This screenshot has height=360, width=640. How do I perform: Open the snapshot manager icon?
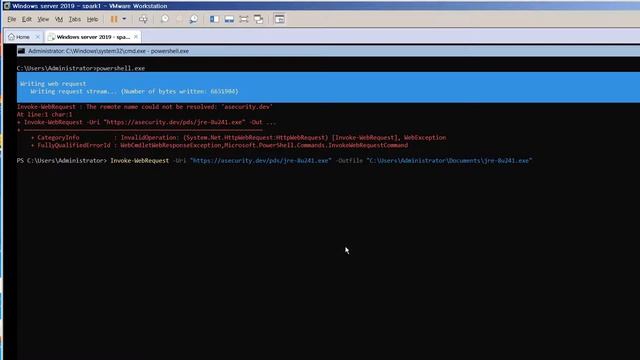[x=194, y=19]
